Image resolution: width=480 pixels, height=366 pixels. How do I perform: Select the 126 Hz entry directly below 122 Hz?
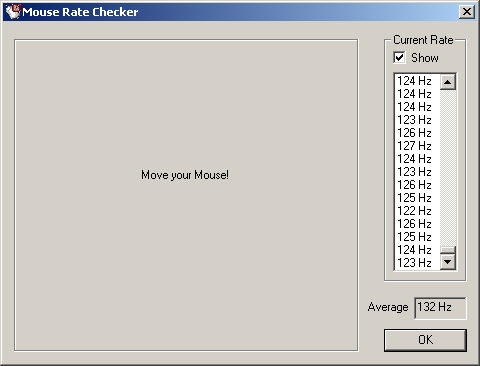pos(414,224)
